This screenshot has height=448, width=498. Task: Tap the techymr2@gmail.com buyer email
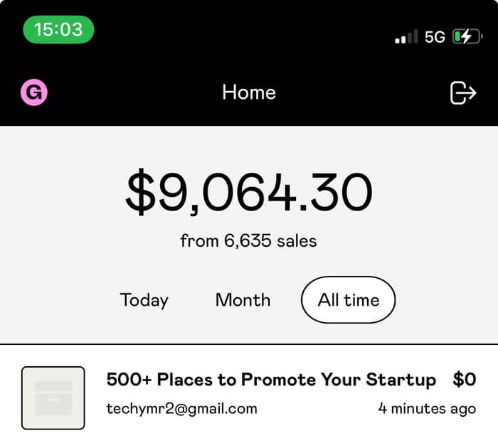[181, 409]
